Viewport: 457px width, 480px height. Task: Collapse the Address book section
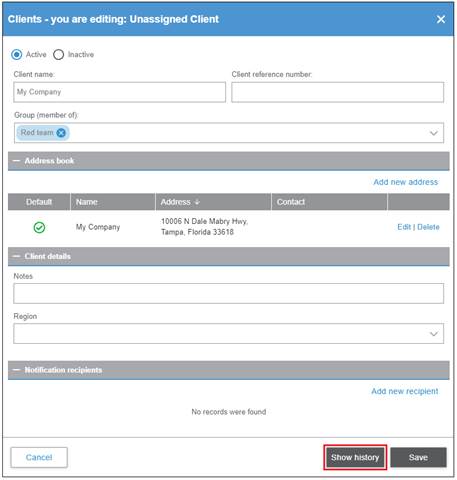pyautogui.click(x=16, y=161)
